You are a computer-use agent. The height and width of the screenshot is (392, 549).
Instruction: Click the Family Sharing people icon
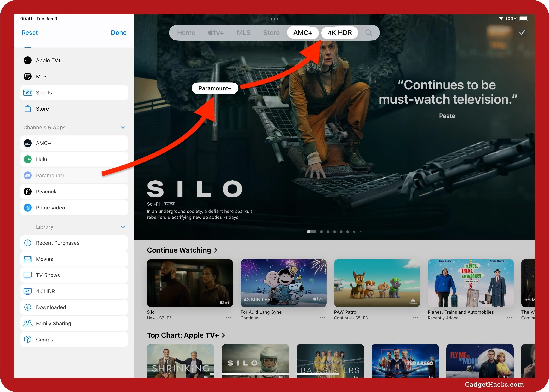point(28,324)
